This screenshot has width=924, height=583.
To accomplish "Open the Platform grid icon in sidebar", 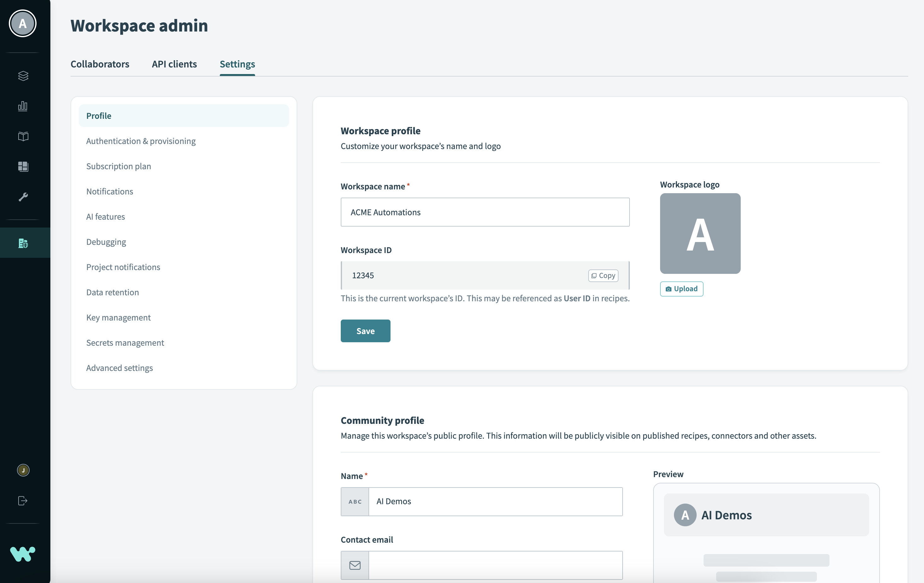I will point(23,166).
